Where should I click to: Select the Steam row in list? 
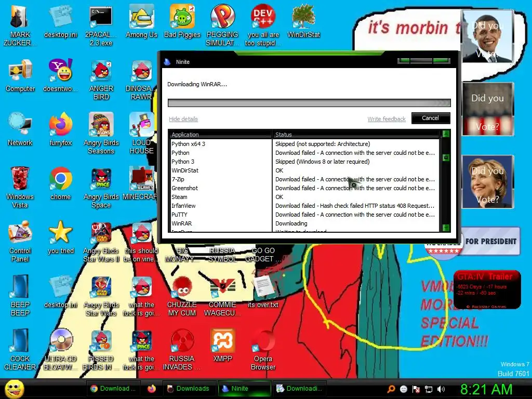[304, 197]
